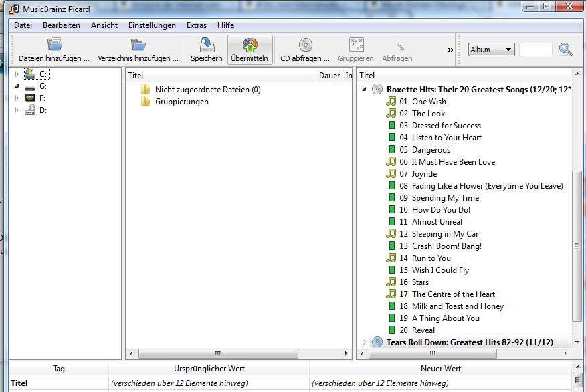Click the note icon beside Stars
586x392 pixels.
391,282
